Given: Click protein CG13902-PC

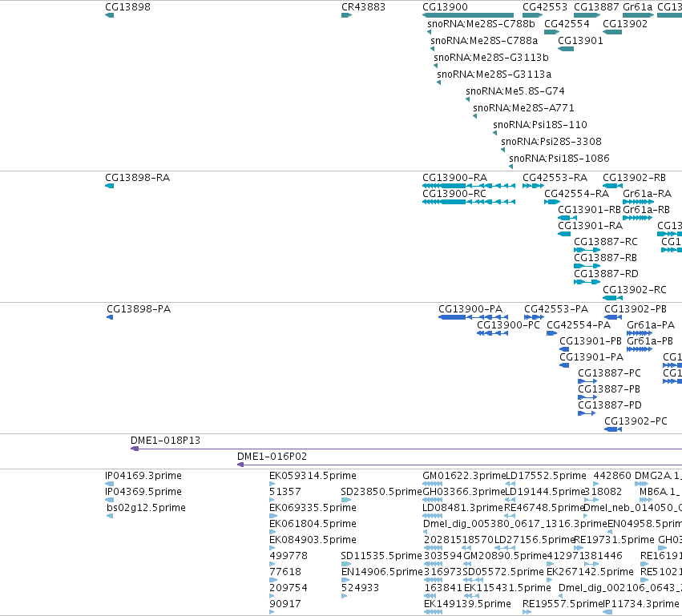Looking at the screenshot, I should (636, 421).
